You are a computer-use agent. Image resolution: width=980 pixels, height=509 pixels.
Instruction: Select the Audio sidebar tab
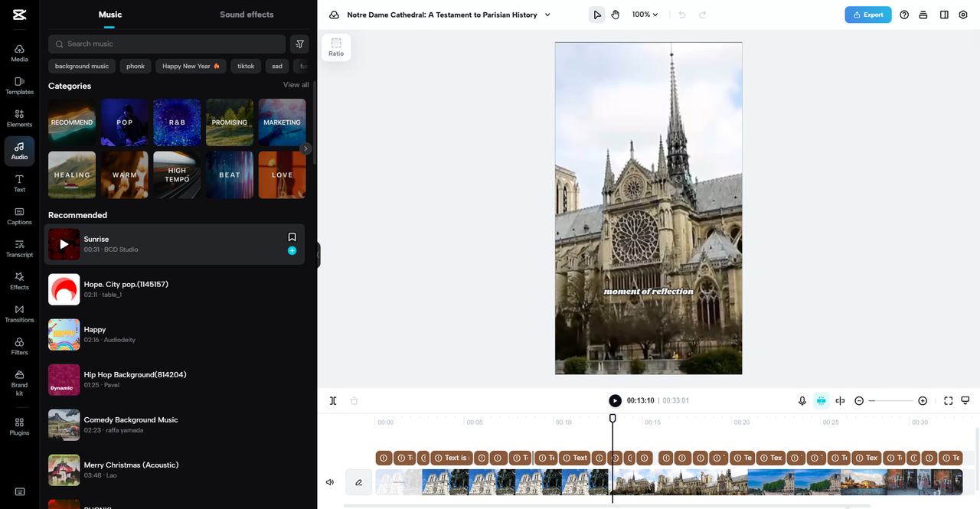(19, 151)
